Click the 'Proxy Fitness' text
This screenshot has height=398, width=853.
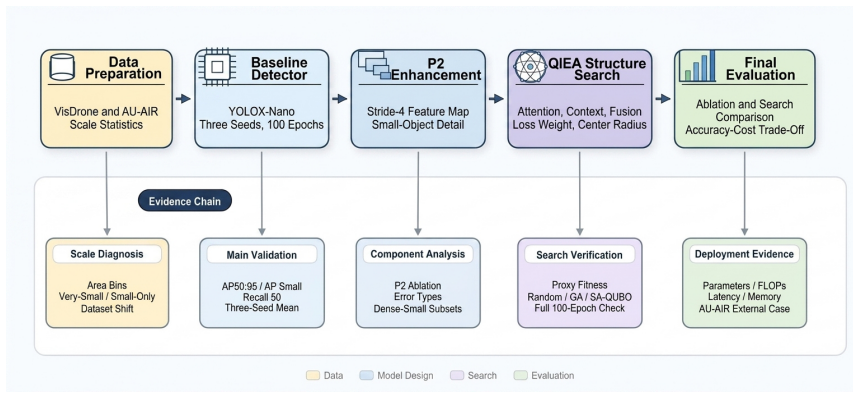click(579, 285)
